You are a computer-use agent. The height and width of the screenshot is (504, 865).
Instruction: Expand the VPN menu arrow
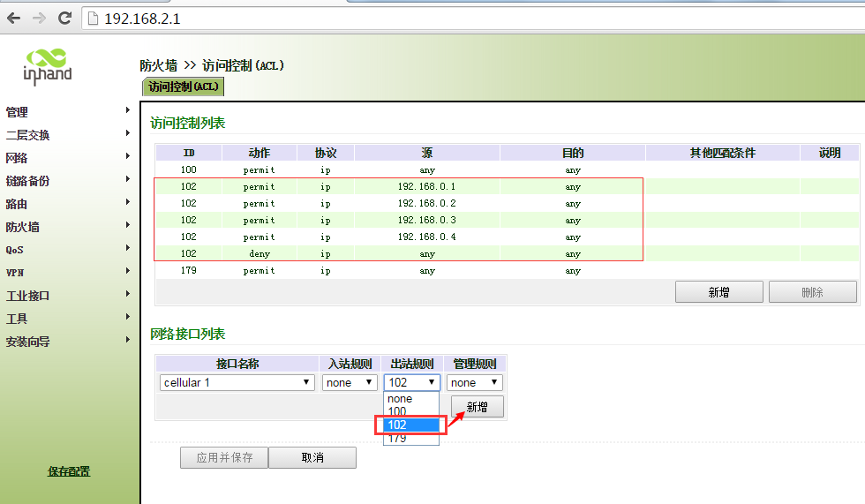click(128, 272)
